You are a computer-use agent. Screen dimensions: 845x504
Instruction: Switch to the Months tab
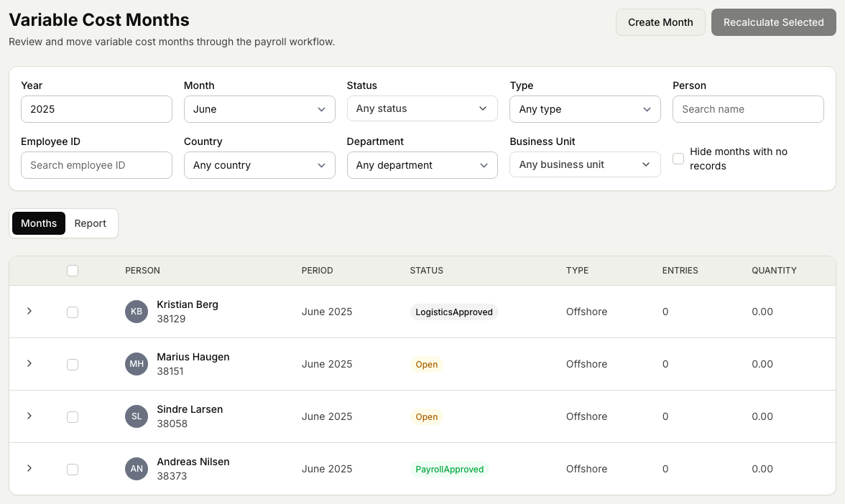pos(39,223)
